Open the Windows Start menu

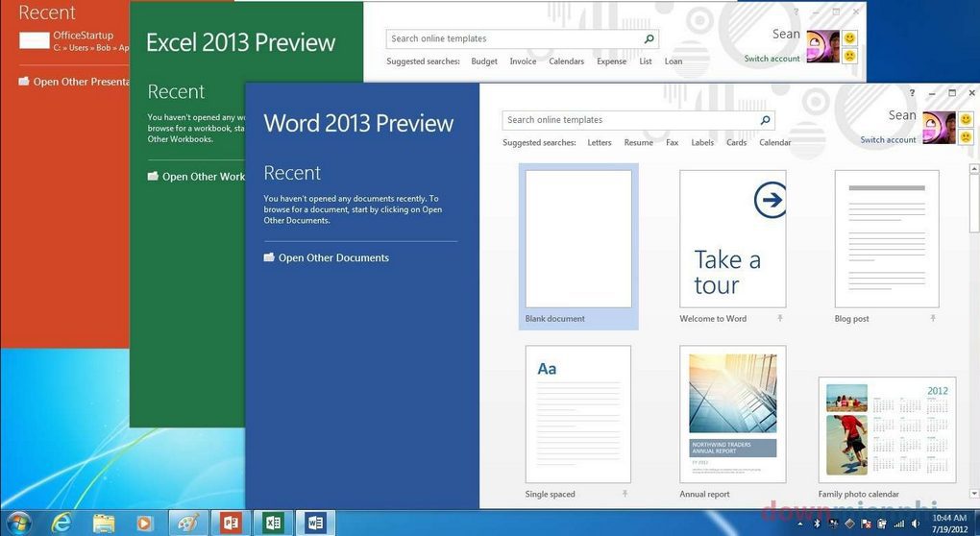click(17, 523)
